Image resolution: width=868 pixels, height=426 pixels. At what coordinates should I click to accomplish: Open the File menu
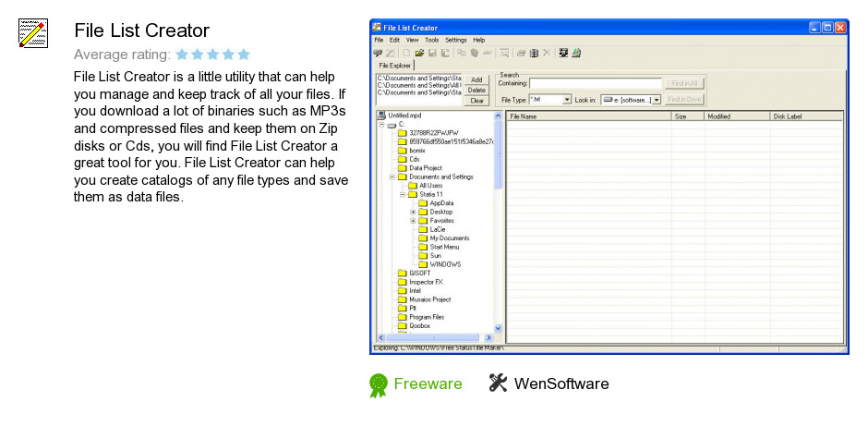[378, 40]
